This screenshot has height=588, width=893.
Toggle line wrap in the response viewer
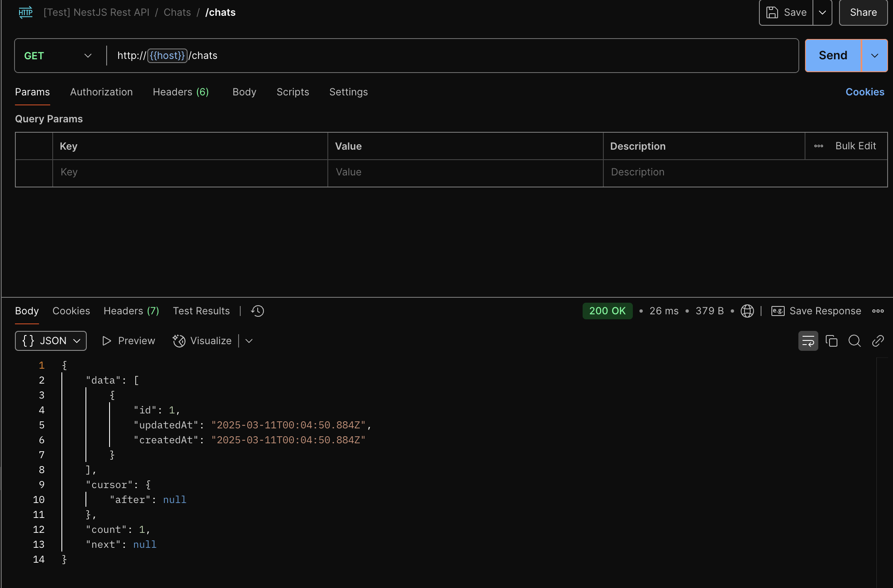click(x=808, y=341)
